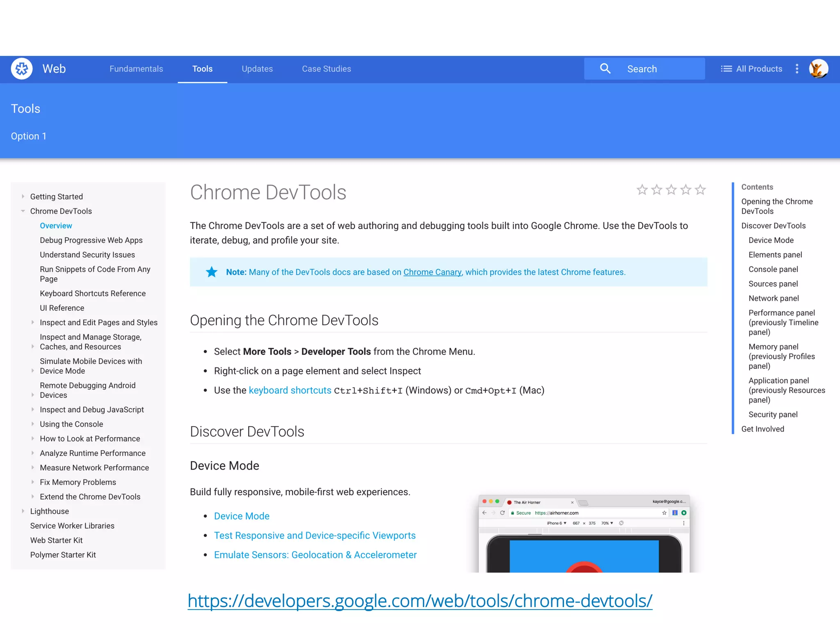Click the developers.google.com chrome-devtools URL
Screen dimensions: 840x630
(420, 601)
